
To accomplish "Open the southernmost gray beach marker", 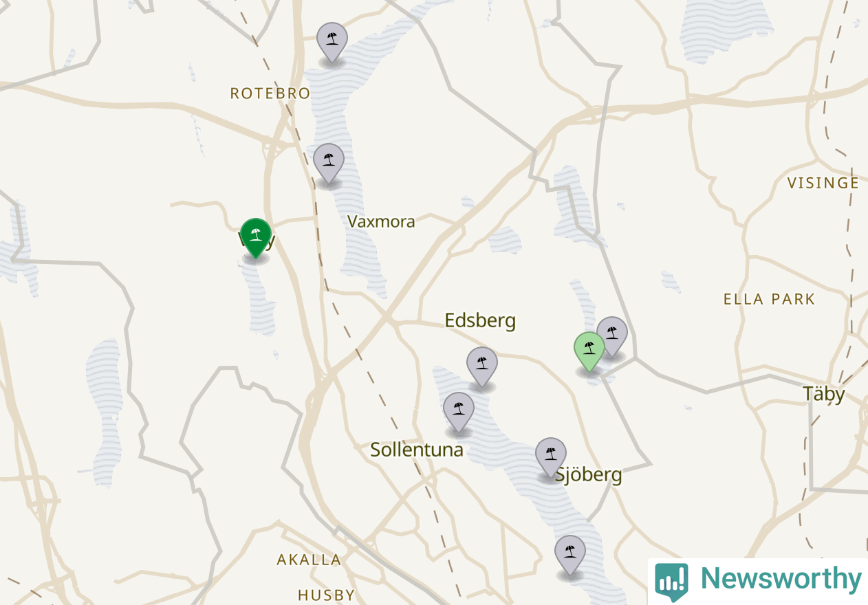I will tap(570, 555).
